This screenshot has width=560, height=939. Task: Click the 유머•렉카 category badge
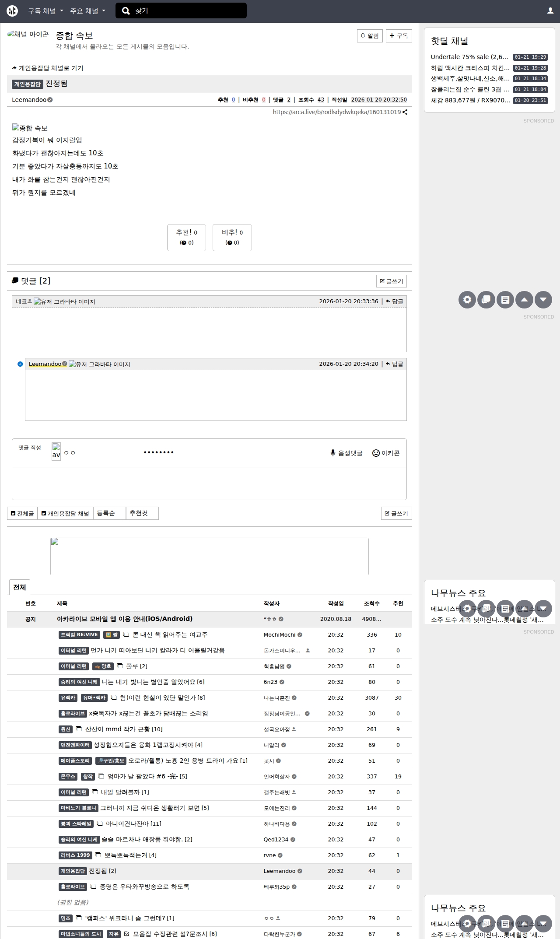(x=94, y=697)
